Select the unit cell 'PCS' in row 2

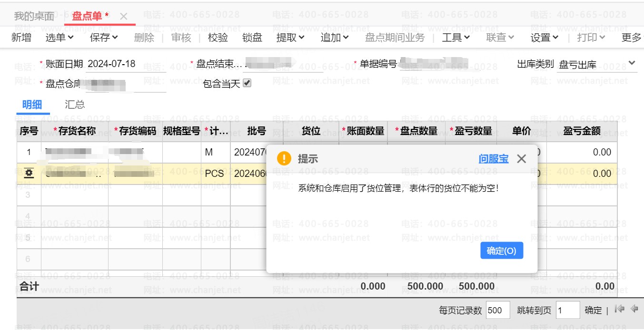pos(216,174)
